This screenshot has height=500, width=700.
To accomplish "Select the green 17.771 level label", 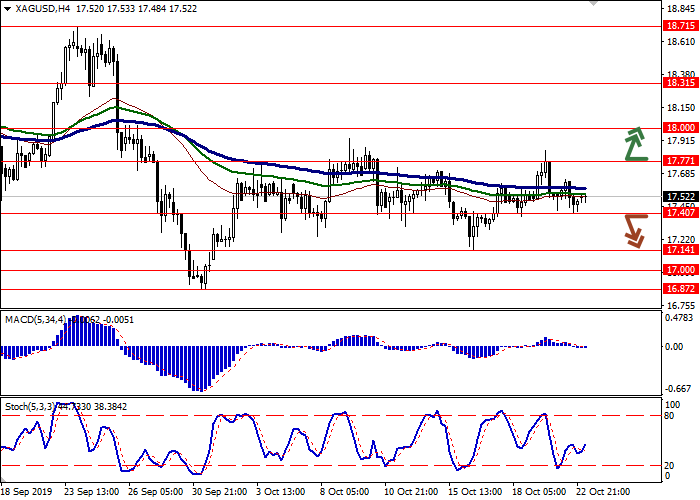I will pyautogui.click(x=680, y=161).
